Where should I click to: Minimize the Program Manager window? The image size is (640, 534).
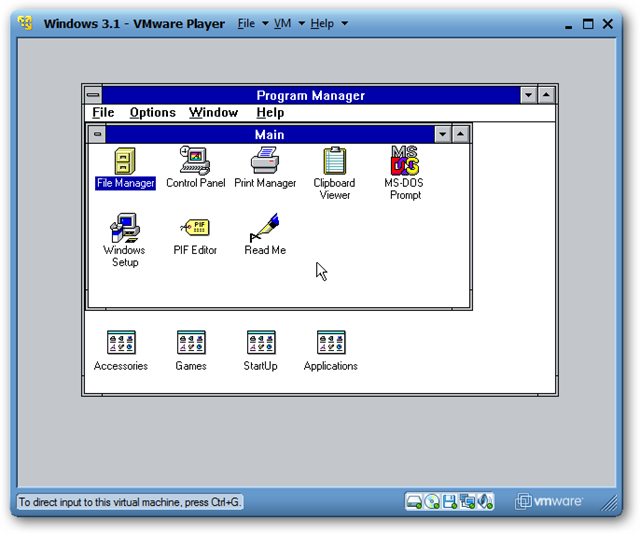[x=529, y=95]
